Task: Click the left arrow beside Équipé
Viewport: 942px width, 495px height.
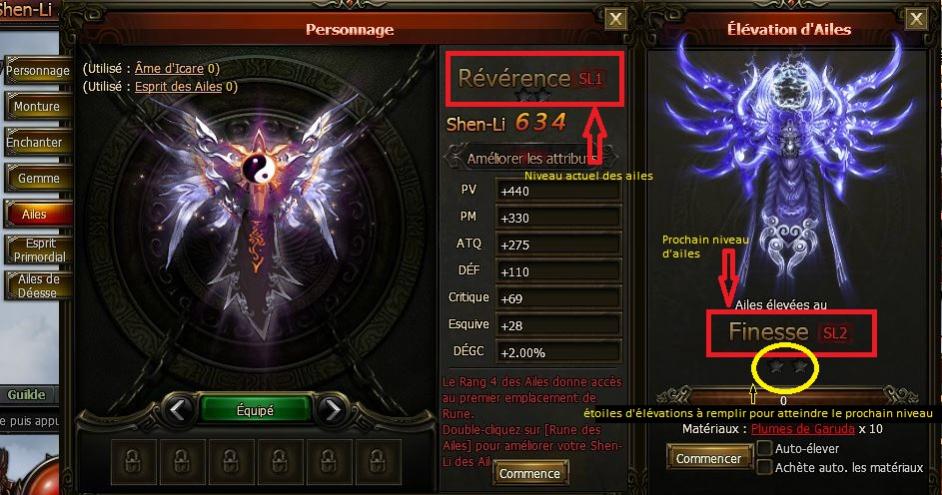Action: click(x=178, y=410)
